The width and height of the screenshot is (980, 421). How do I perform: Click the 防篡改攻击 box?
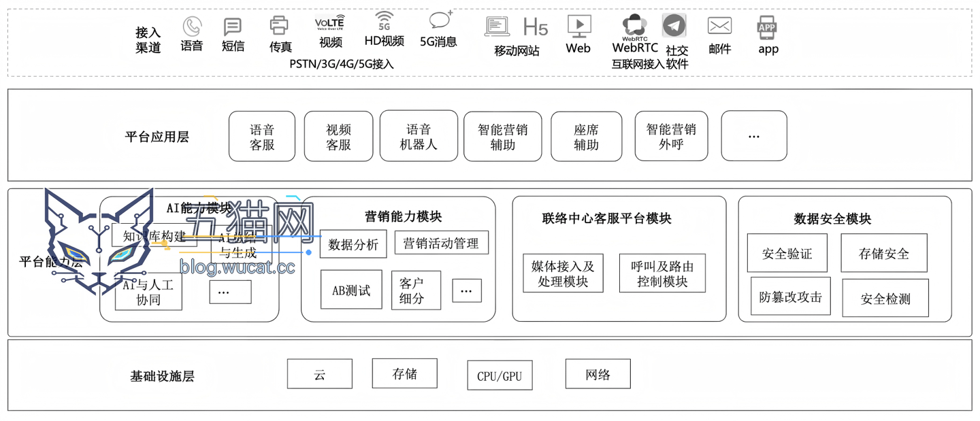coord(791,297)
